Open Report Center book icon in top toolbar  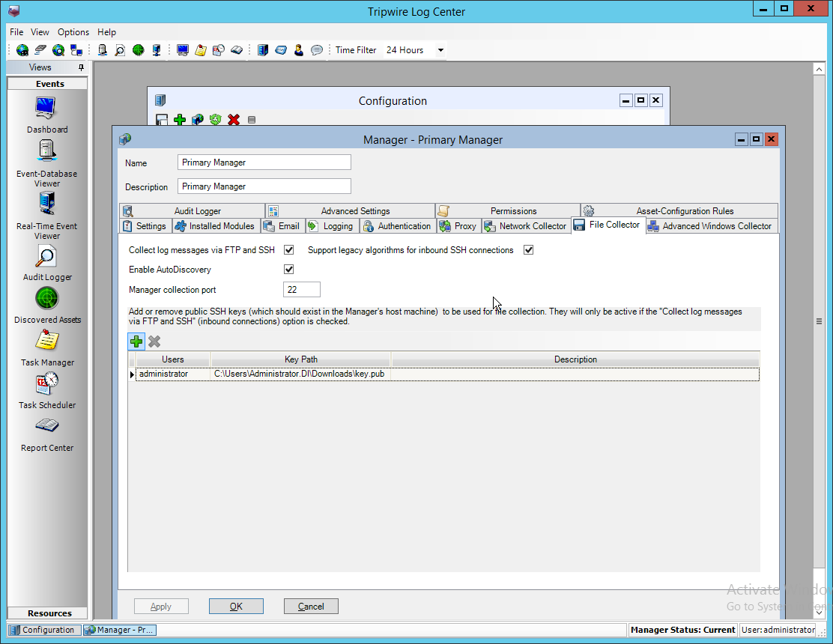coord(237,50)
